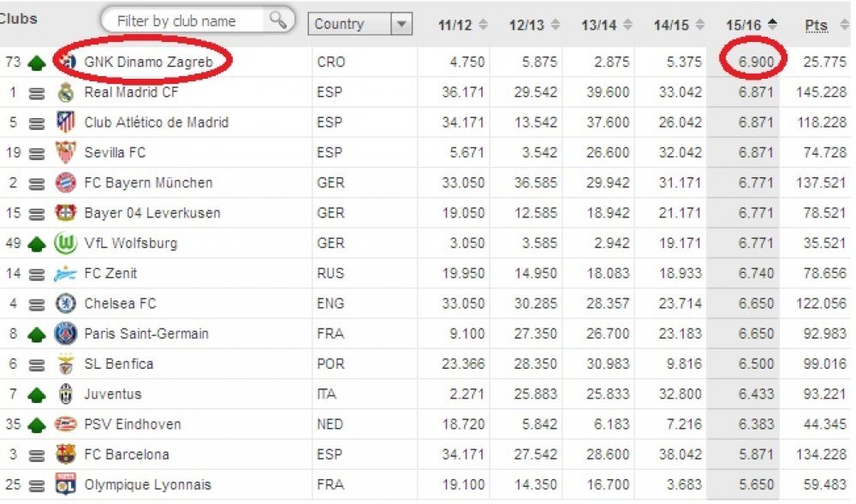Click the Real Madrid CF crest icon

point(66,92)
